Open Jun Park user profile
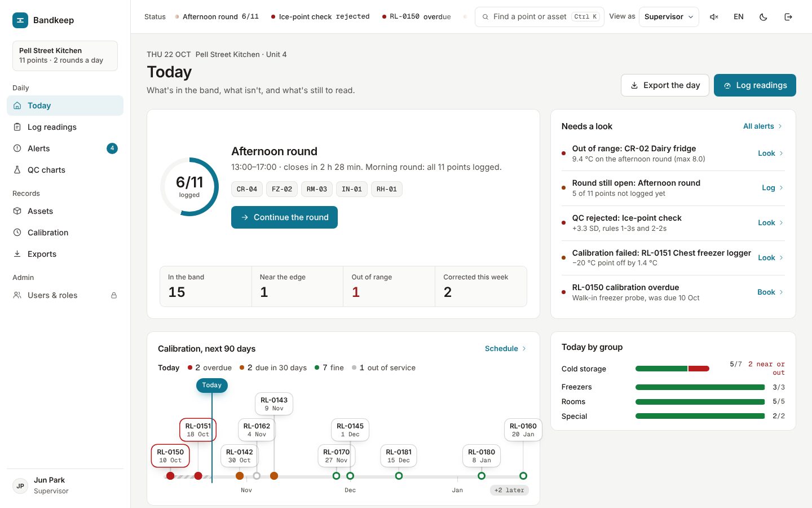This screenshot has width=812, height=508. coord(65,485)
